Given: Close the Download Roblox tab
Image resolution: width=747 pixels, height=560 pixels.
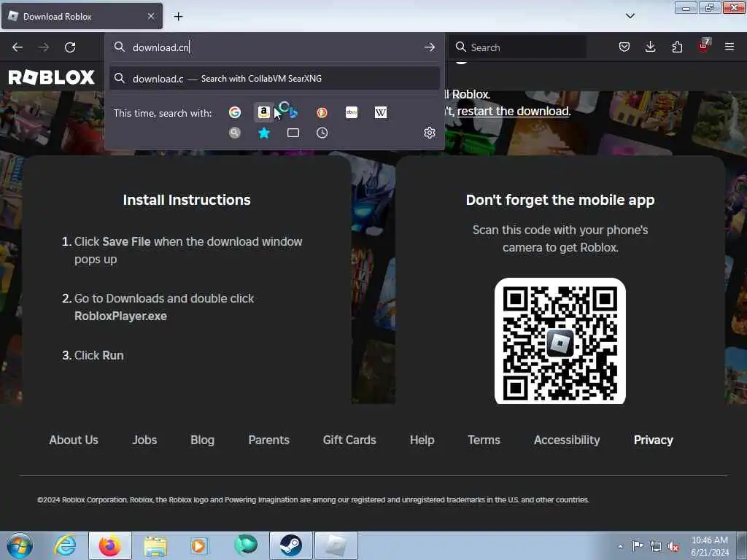Looking at the screenshot, I should pos(151,16).
